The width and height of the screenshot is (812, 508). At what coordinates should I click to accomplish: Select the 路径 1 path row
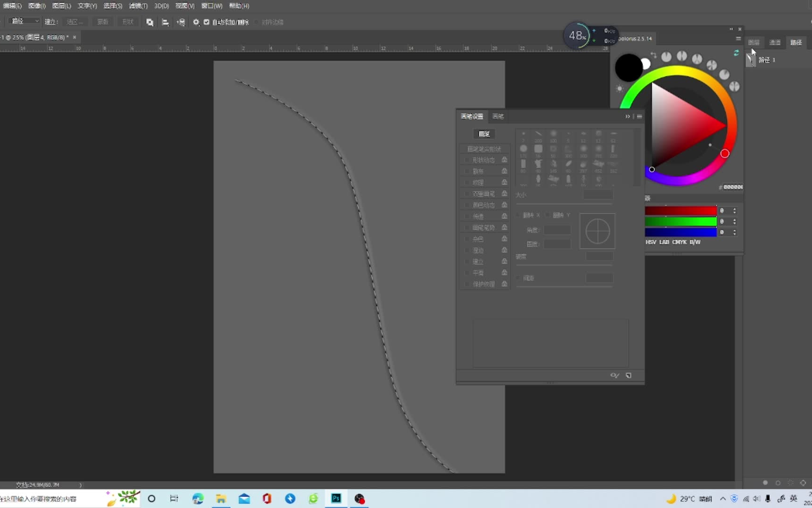pos(778,60)
